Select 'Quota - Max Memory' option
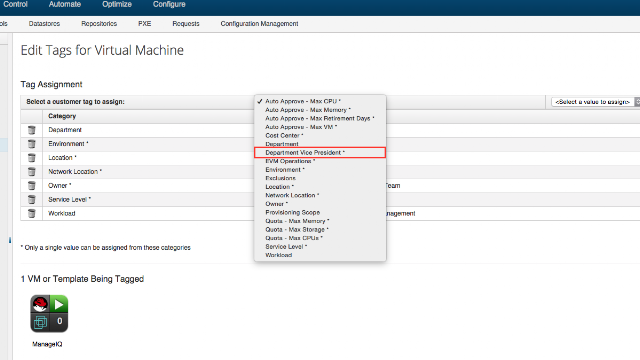640x360 pixels. click(320, 221)
